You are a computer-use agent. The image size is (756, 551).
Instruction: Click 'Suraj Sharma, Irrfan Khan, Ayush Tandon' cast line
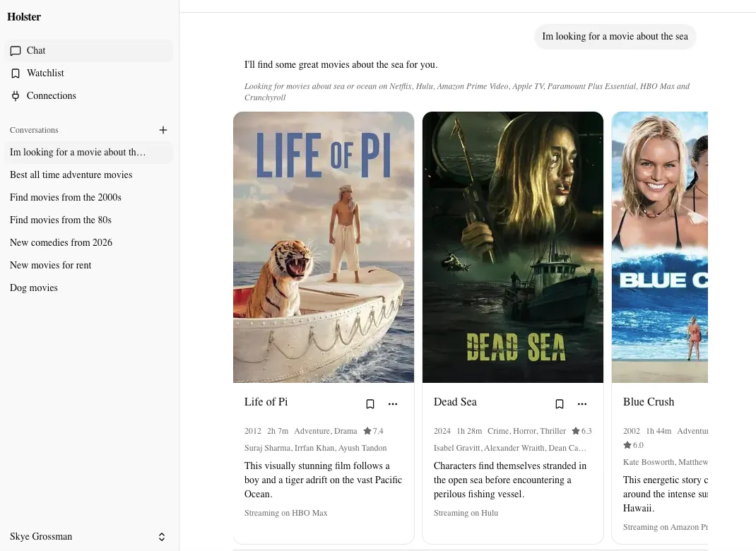[315, 449]
